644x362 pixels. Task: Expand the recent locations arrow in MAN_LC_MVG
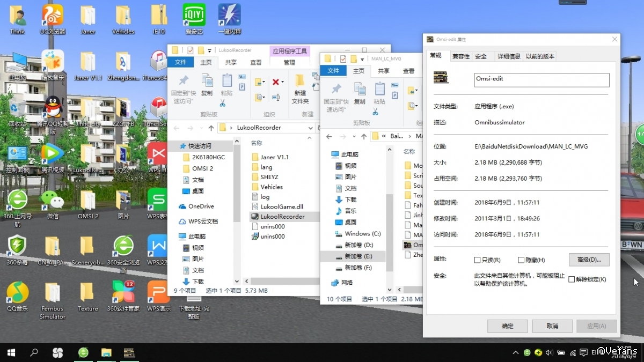point(354,136)
